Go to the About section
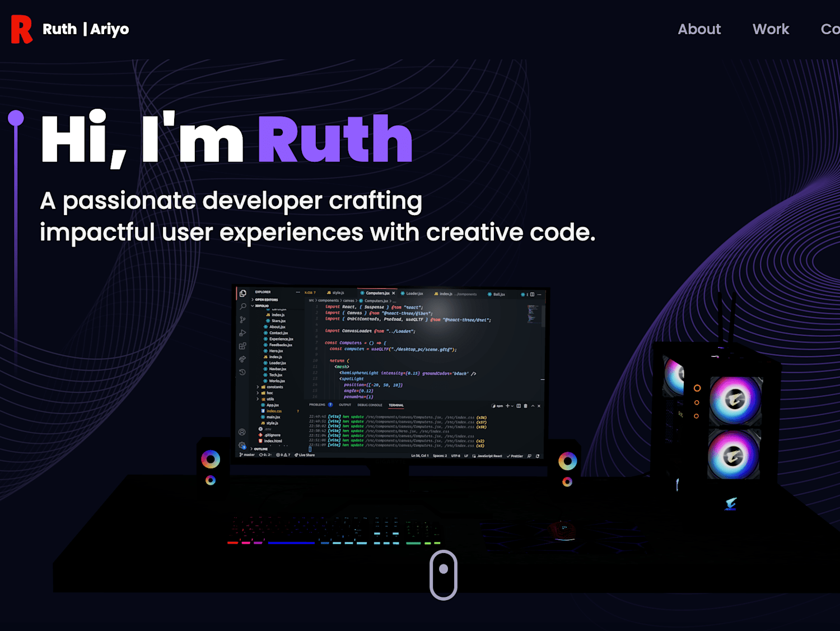The height and width of the screenshot is (631, 840). pyautogui.click(x=699, y=29)
